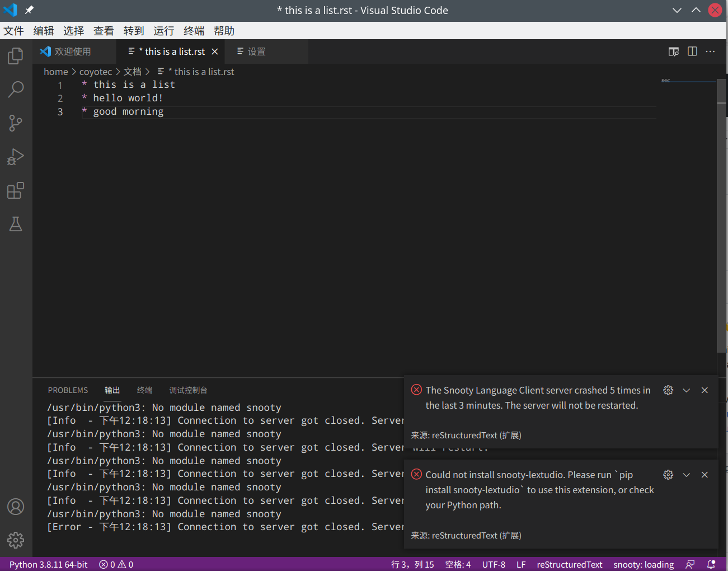Click the errors and warnings indicator

coord(115,564)
